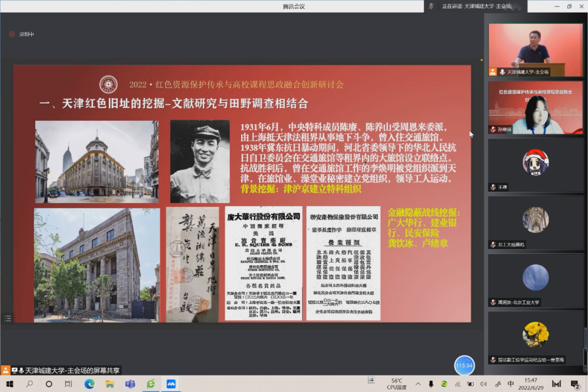
Task: Open File Explorer from the taskbar
Action: pyautogui.click(x=109, y=384)
